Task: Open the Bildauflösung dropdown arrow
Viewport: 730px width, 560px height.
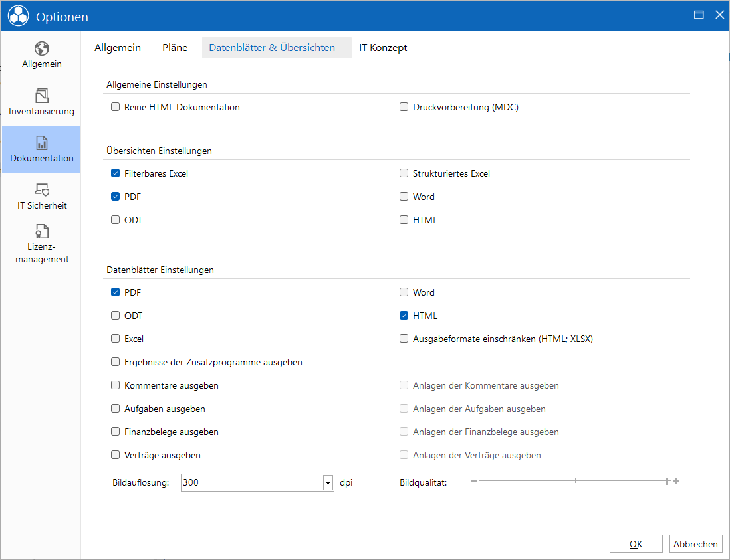Action: (328, 483)
